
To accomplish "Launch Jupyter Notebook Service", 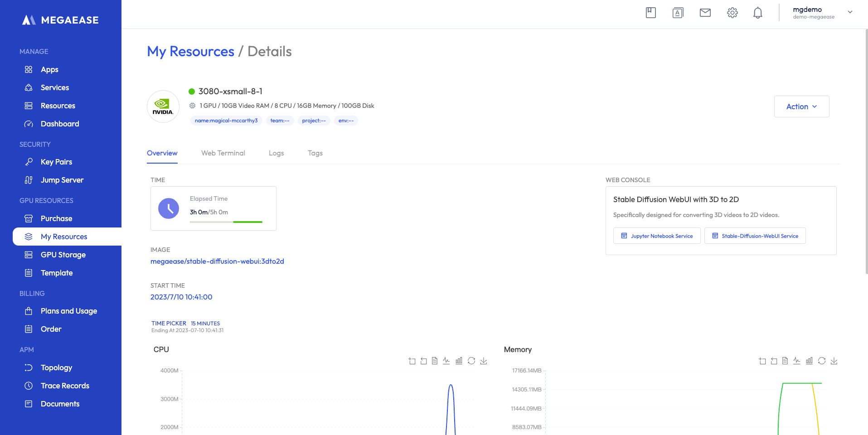I will [657, 236].
